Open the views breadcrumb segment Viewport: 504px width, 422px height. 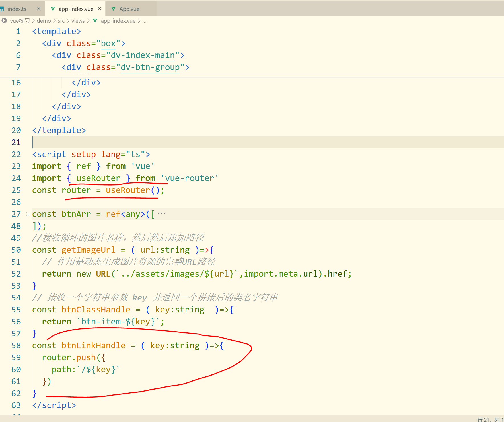[78, 21]
